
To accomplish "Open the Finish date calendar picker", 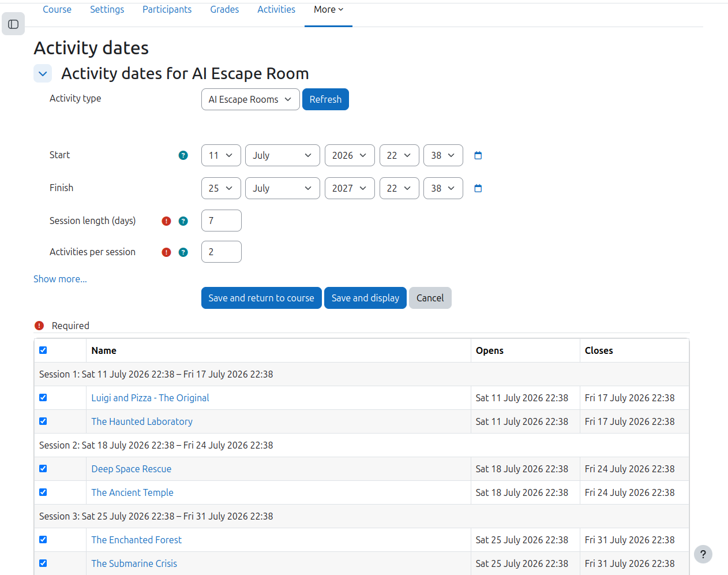I will pyautogui.click(x=478, y=188).
